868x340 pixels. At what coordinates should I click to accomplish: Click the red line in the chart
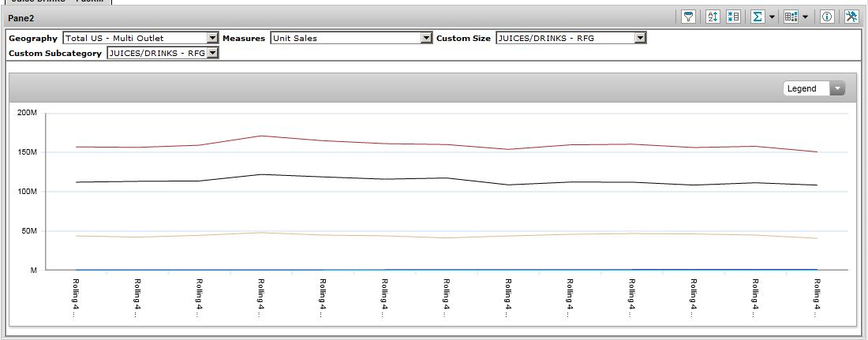[x=260, y=136]
